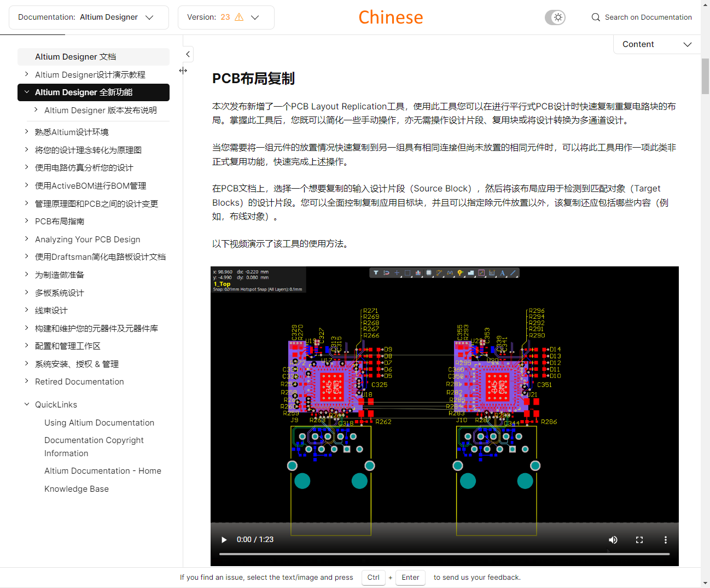Click the snap magnet icon in video toolbar
This screenshot has width=710, height=588.
click(386, 273)
